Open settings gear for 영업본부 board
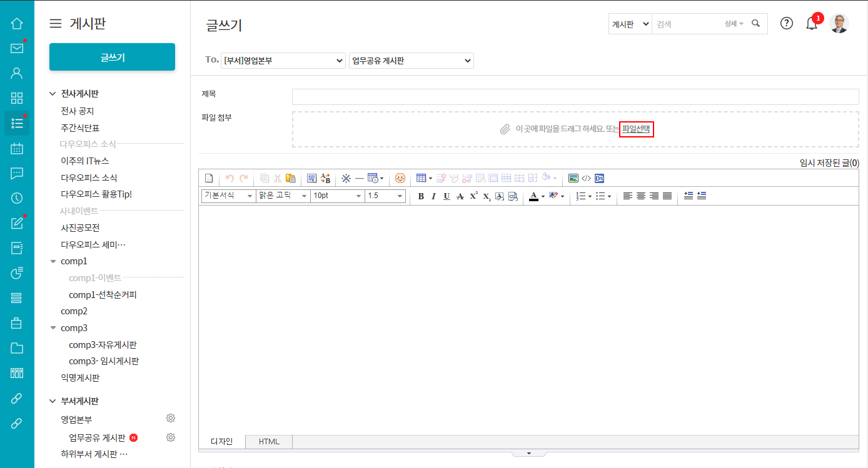Image resolution: width=868 pixels, height=468 pixels. [x=170, y=418]
